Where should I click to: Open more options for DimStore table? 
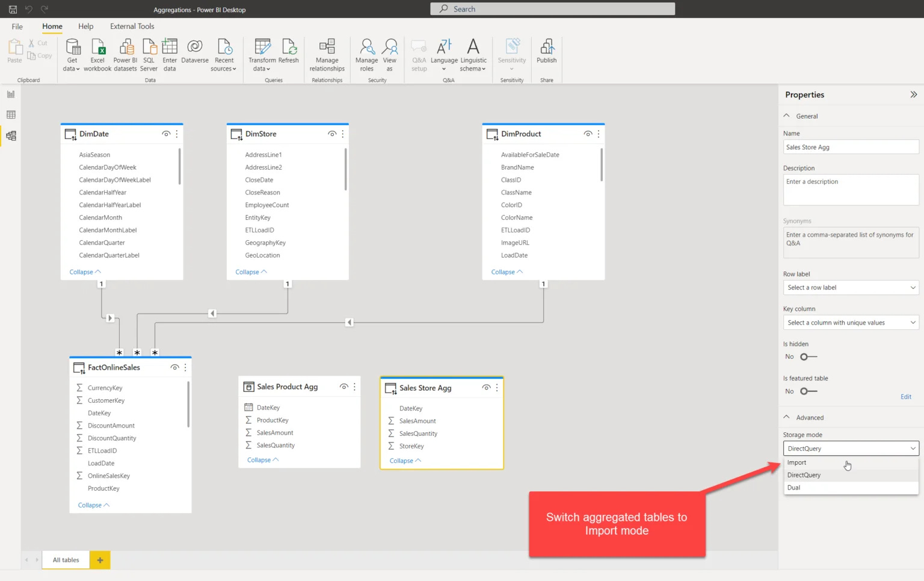343,134
